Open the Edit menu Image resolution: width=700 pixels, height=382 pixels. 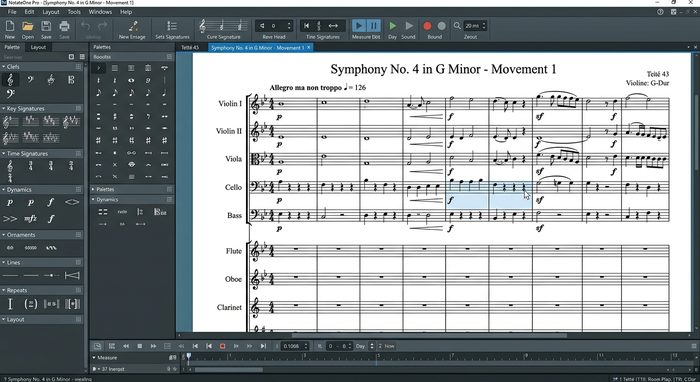click(29, 12)
